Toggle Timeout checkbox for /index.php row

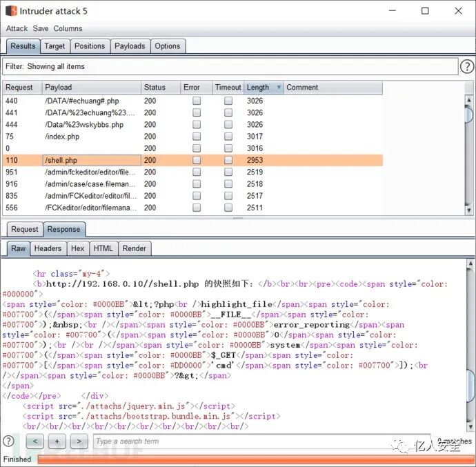pos(228,137)
